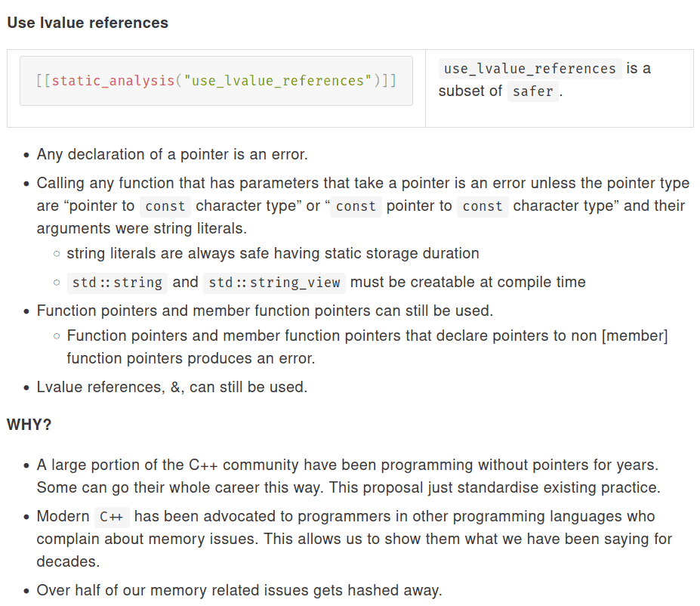Click the std::string inline code tag

point(117,283)
